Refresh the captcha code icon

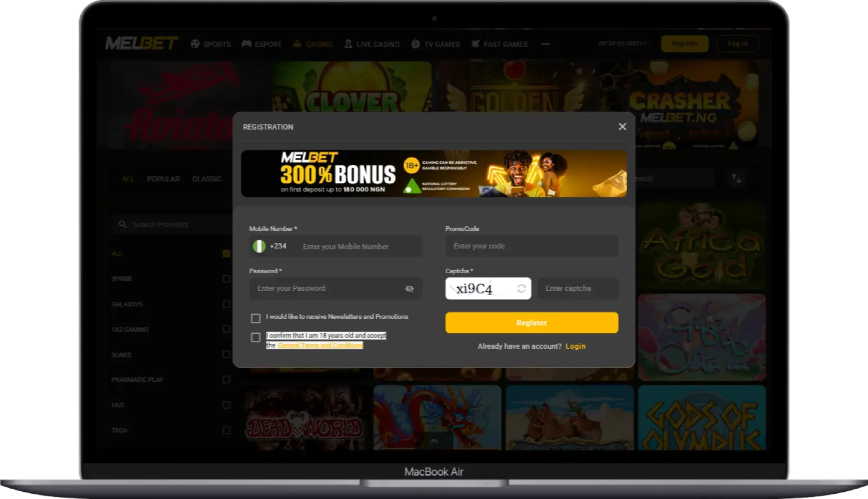[x=521, y=289]
